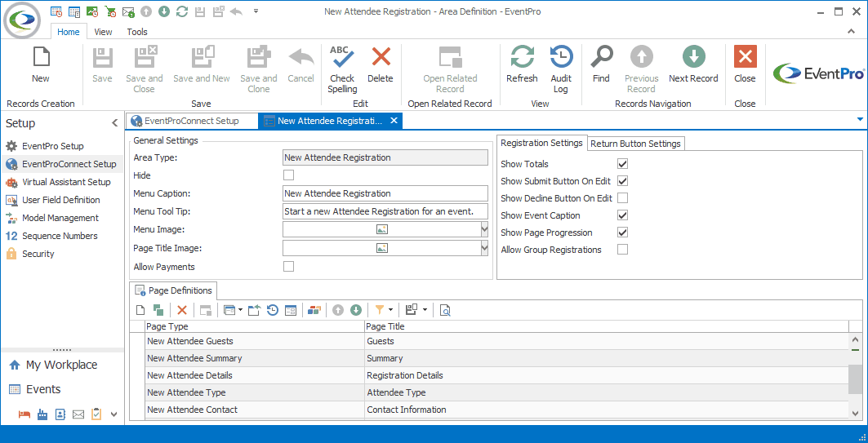Image resolution: width=868 pixels, height=443 pixels.
Task: Select the Page Definitions tab
Action: point(174,290)
